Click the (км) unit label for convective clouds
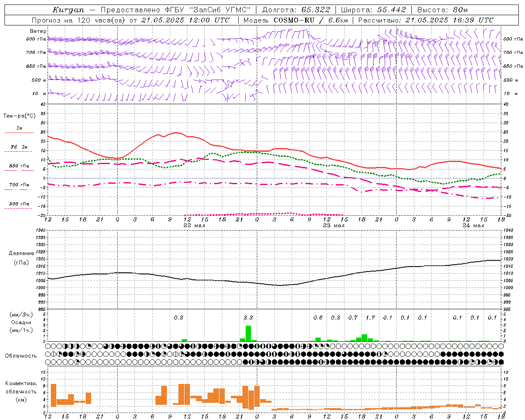The image size is (525, 420). 21,399
